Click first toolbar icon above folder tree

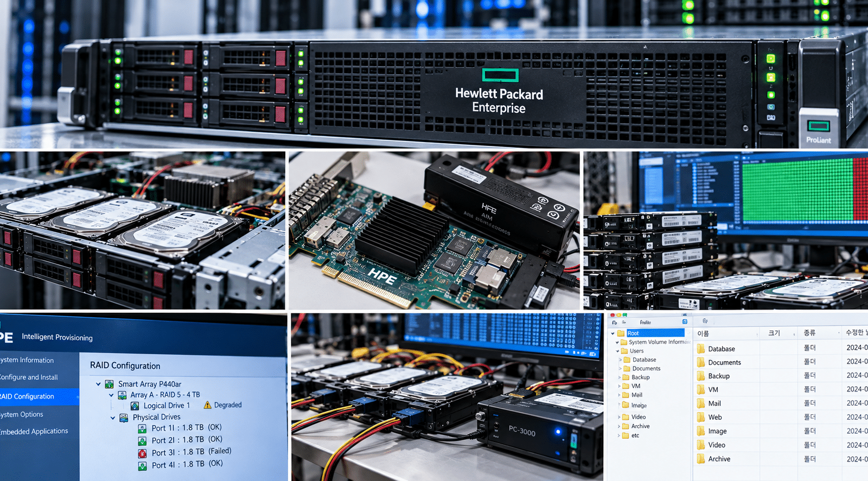[x=614, y=323]
